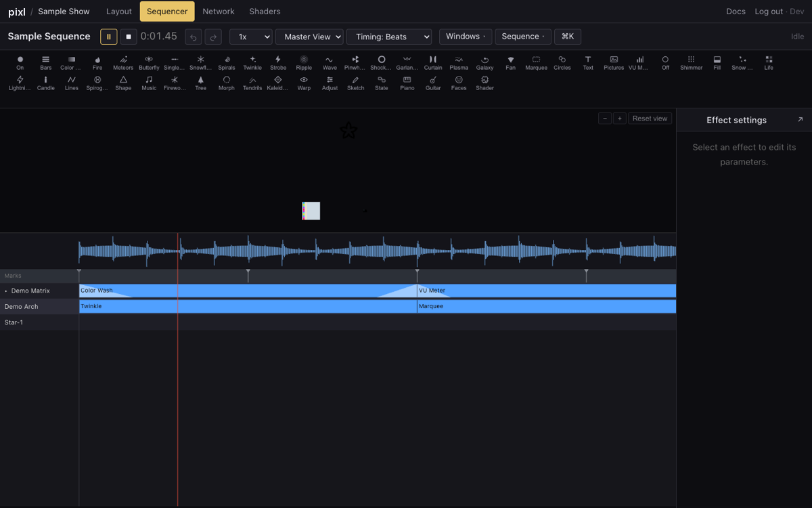Image resolution: width=812 pixels, height=508 pixels.
Task: Switch to the Shaders tab
Action: (265, 12)
